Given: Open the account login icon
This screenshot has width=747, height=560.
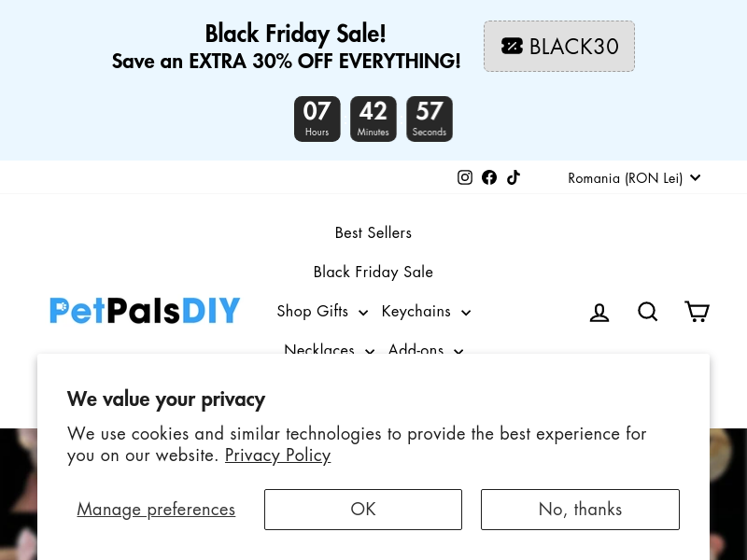Looking at the screenshot, I should [599, 313].
